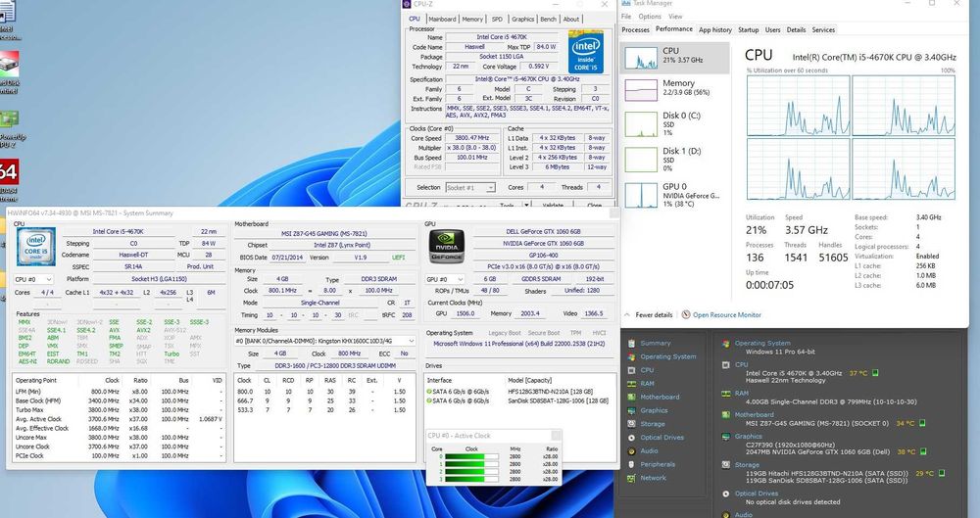980x518 pixels.
Task: Click Core 0 clock bar in Active Clock
Action: [x=472, y=456]
